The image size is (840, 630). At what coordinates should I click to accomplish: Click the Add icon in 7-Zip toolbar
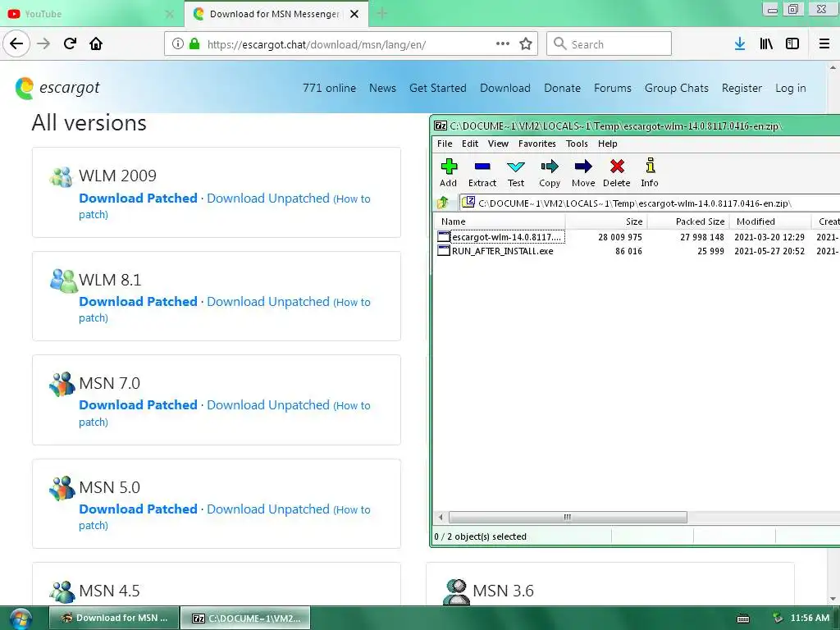click(449, 167)
